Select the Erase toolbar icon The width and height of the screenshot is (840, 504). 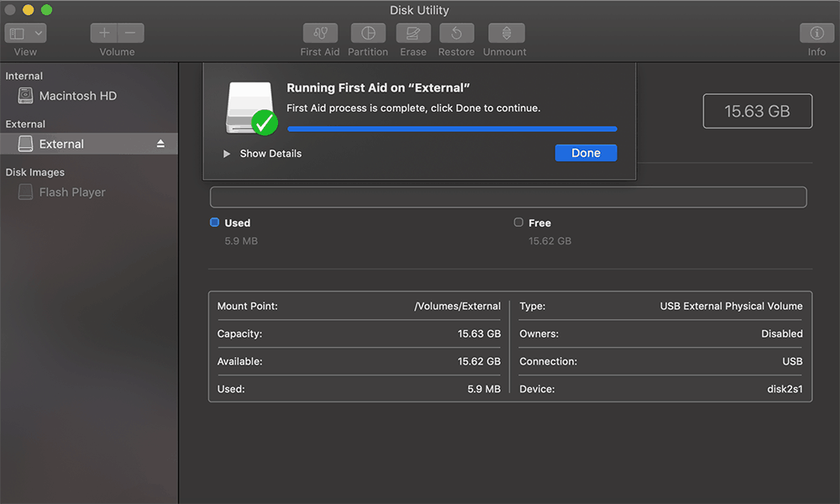coord(413,34)
